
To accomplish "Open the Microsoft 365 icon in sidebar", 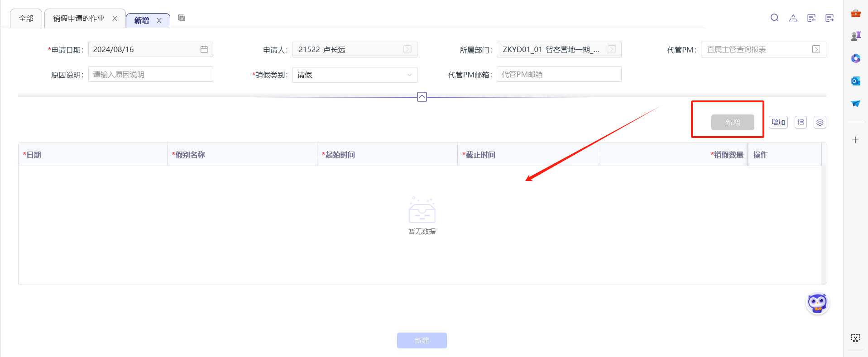I will tap(855, 58).
